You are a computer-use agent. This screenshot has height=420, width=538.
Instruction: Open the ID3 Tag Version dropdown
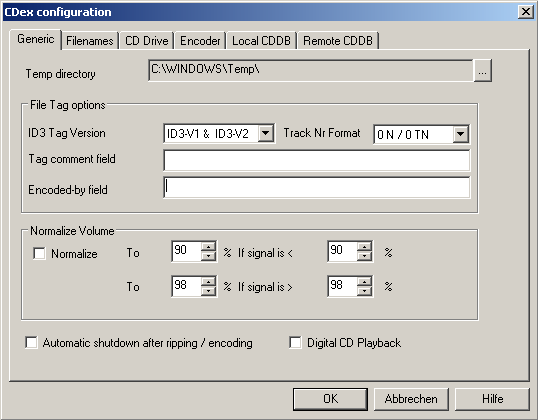click(x=266, y=133)
